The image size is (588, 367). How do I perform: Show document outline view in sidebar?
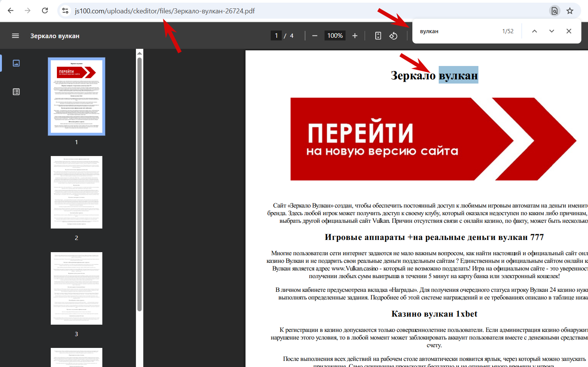pos(16,92)
